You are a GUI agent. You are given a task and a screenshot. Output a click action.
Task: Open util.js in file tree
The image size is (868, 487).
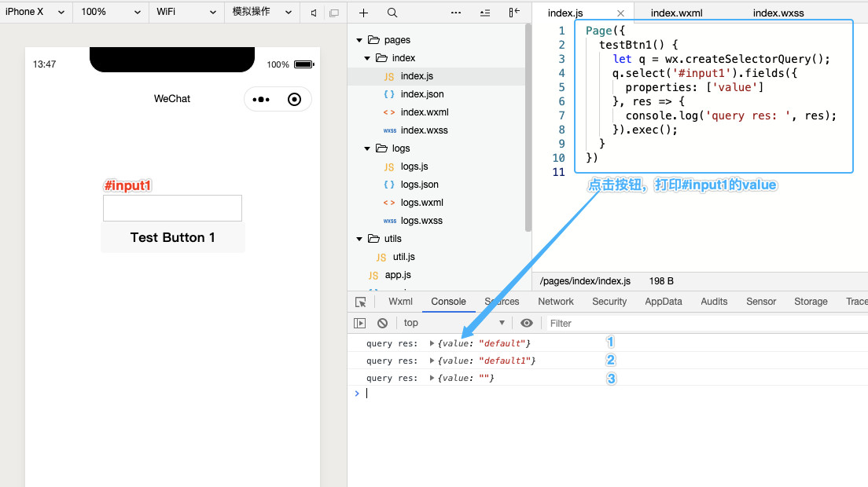coord(403,257)
